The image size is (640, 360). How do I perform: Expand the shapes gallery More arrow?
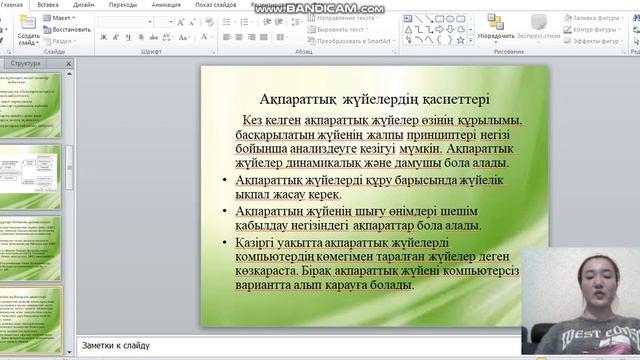click(471, 40)
